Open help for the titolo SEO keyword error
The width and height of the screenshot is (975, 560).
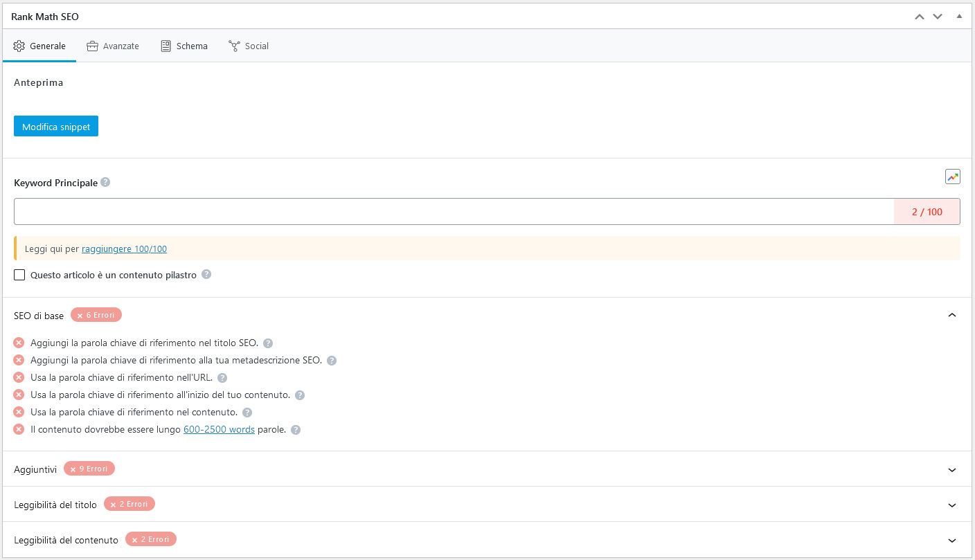click(268, 343)
